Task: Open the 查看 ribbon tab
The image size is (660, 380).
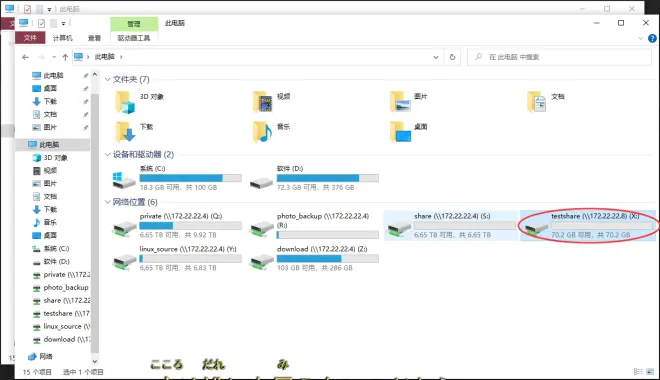Action: (94, 38)
